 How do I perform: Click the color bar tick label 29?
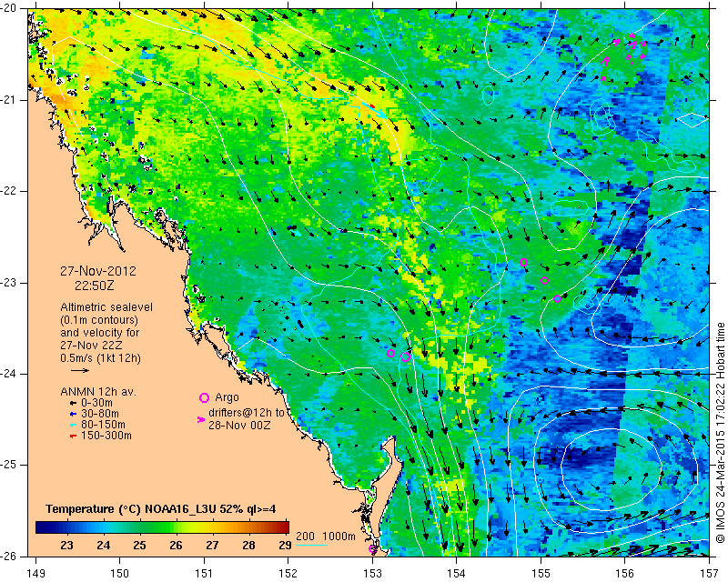point(285,545)
